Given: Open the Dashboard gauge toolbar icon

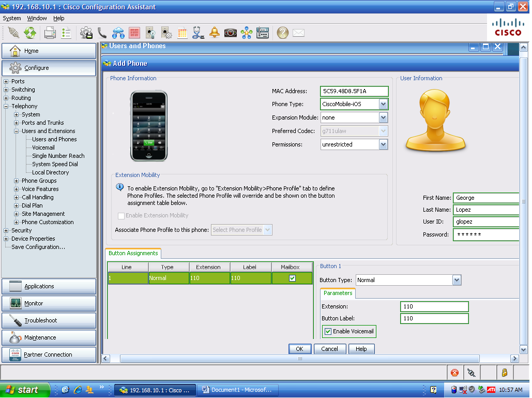Looking at the screenshot, I should click(x=231, y=33).
